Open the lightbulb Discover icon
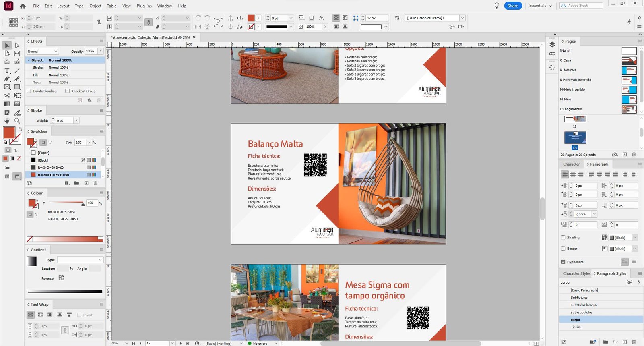This screenshot has width=644, height=346. pos(497,6)
